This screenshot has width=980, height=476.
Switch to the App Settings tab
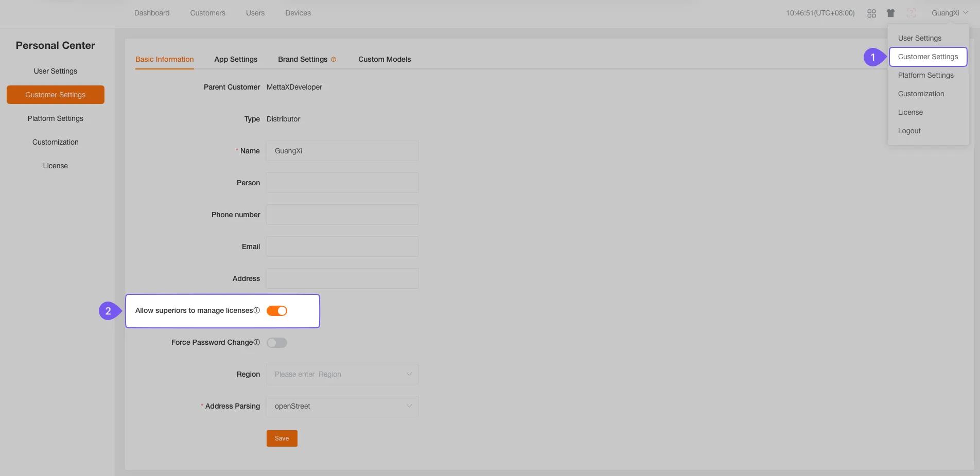(236, 59)
